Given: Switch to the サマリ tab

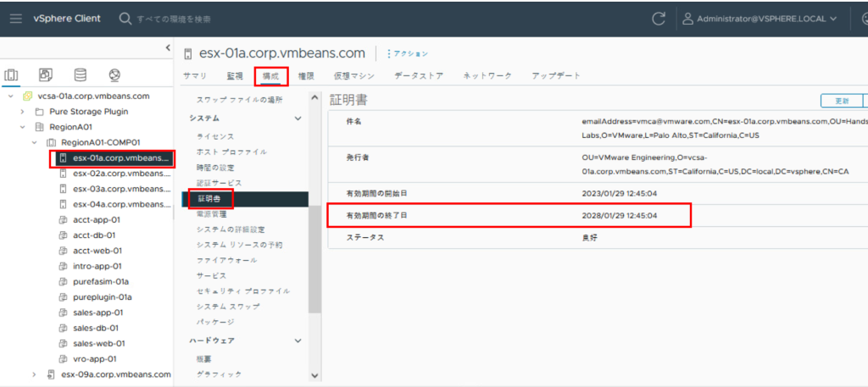Looking at the screenshot, I should click(x=195, y=76).
